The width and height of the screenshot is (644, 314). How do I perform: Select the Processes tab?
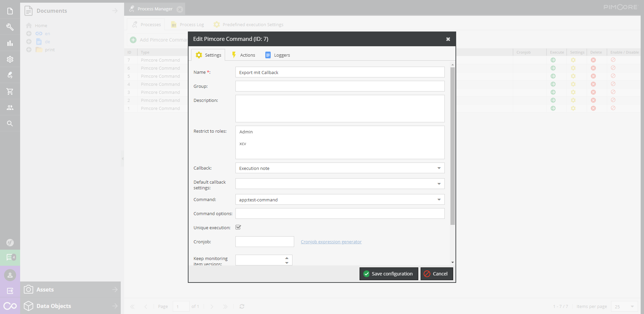tap(146, 24)
